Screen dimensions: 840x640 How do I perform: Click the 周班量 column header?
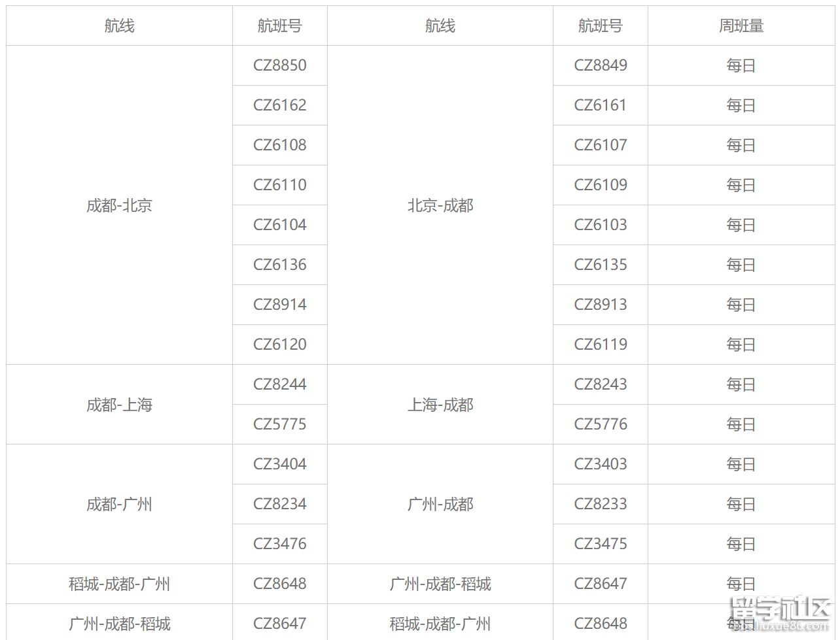tap(741, 26)
